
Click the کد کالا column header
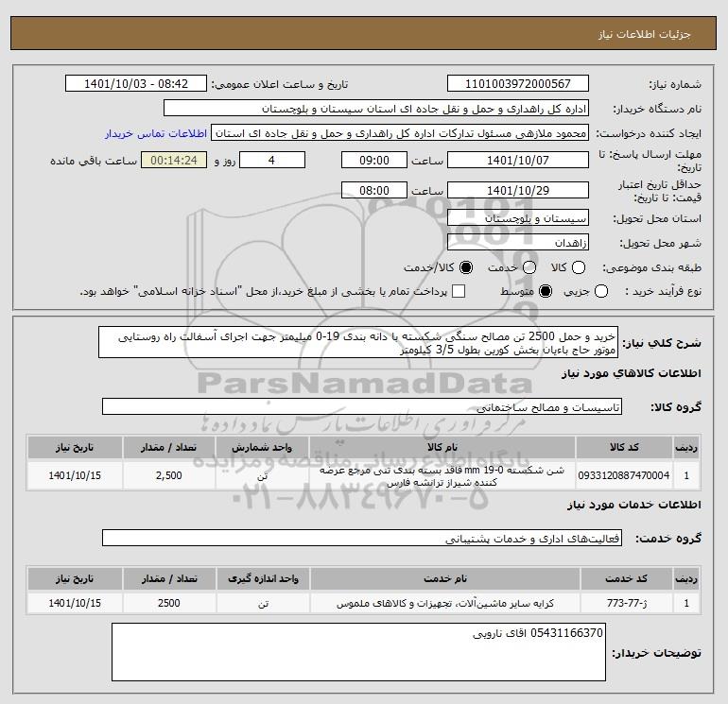tap(624, 447)
